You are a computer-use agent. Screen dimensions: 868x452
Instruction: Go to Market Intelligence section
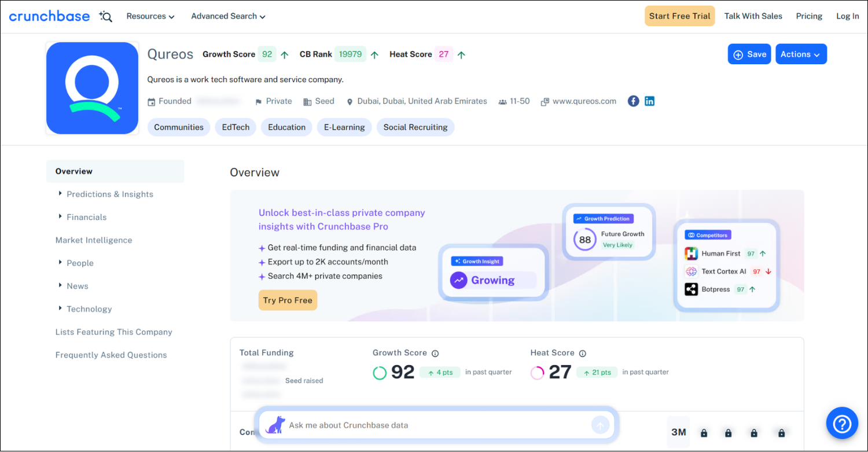click(x=94, y=240)
